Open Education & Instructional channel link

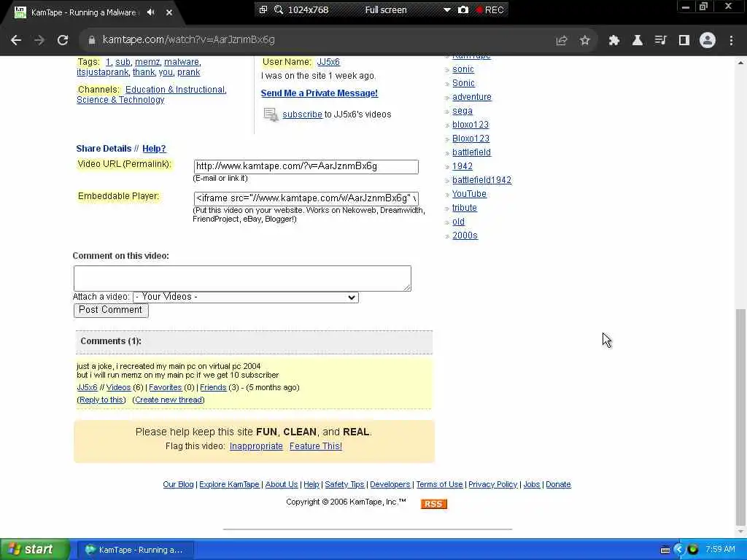point(175,90)
